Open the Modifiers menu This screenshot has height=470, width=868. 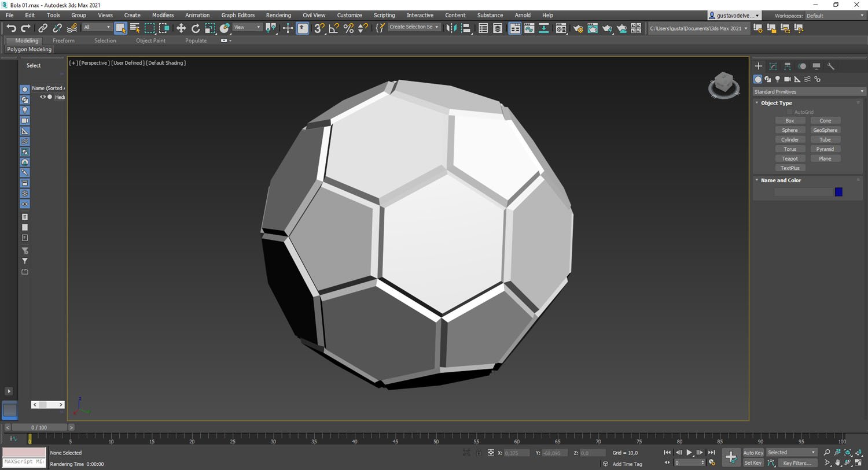[163, 15]
